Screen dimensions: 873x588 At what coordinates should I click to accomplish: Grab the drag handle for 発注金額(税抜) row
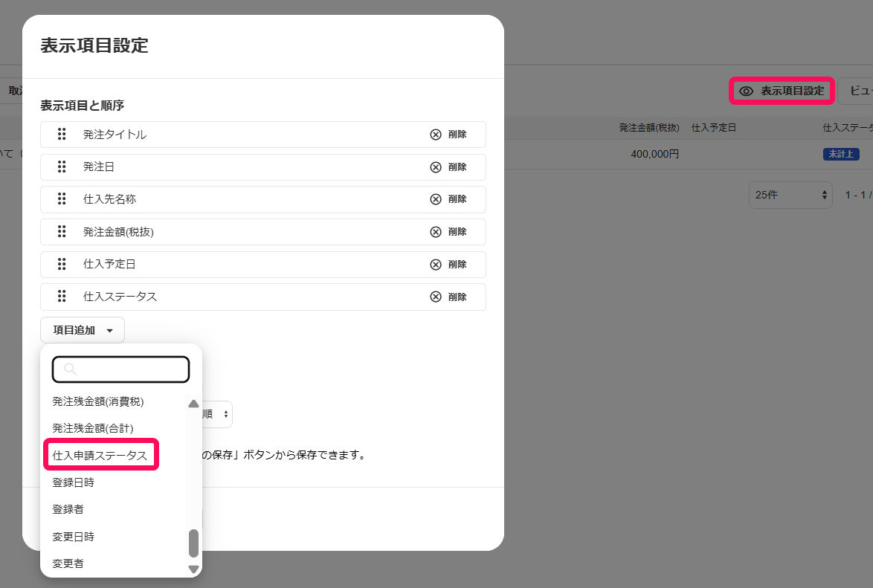click(x=62, y=232)
